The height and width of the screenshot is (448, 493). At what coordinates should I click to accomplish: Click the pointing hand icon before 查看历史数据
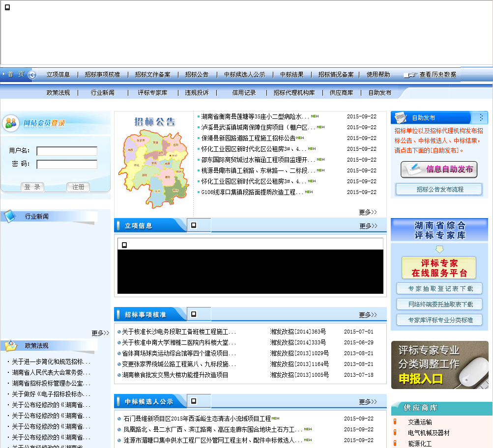410,75
